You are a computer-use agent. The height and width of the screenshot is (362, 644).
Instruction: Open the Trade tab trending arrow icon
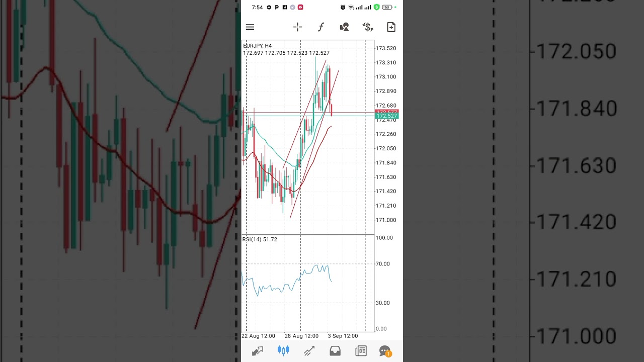tap(309, 351)
